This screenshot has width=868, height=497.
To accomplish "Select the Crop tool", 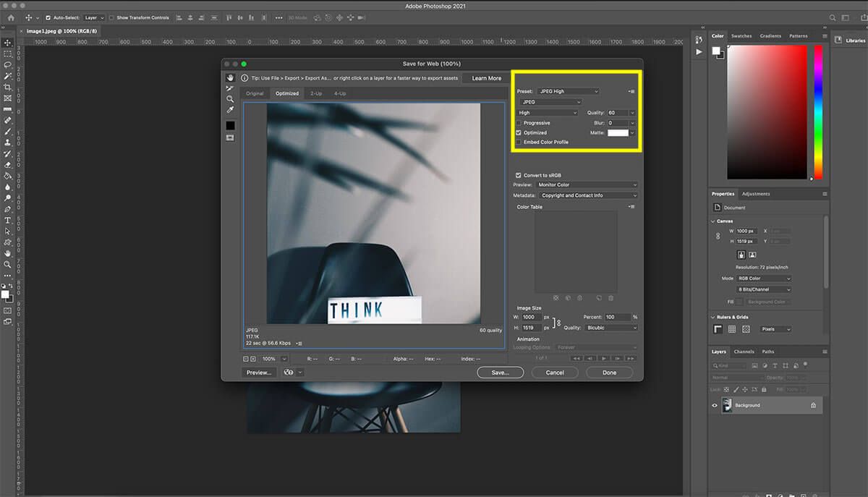I will (7, 87).
